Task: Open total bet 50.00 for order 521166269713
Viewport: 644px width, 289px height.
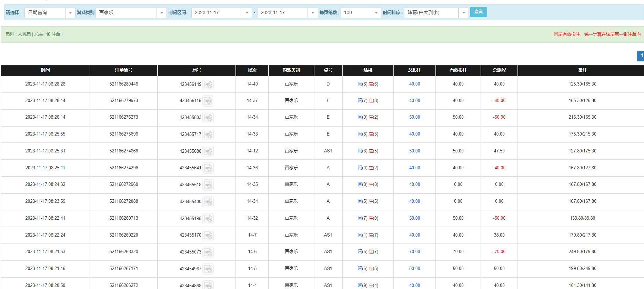Action: coord(415,218)
